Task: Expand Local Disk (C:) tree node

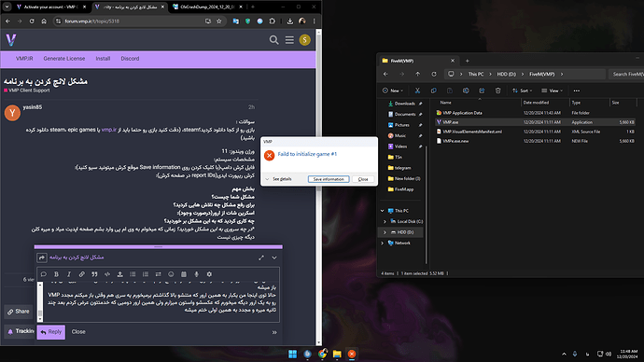Action: [x=385, y=221]
